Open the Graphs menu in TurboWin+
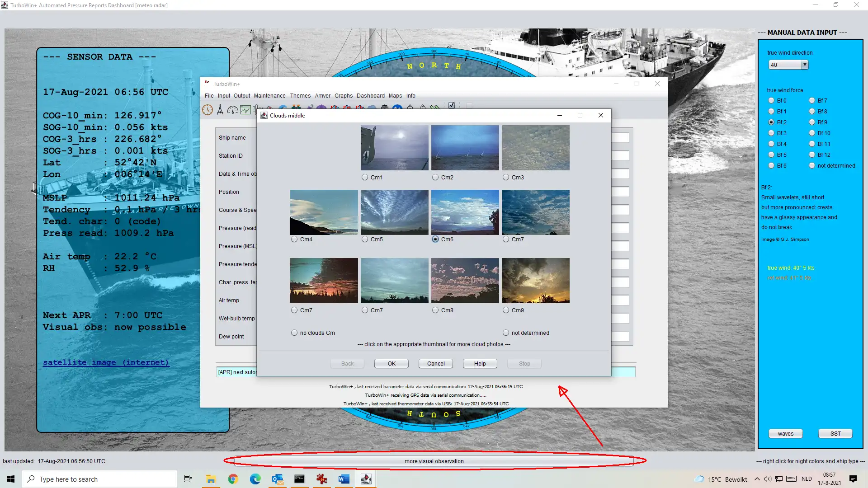Screen dimensions: 868x488 click(x=344, y=95)
